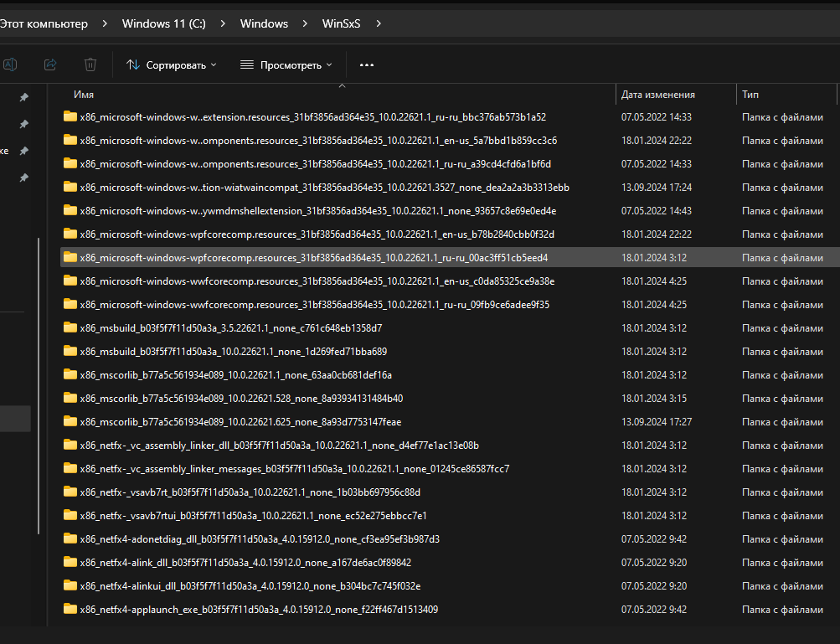This screenshot has width=840, height=644.
Task: Sort by the Тип column header
Action: (x=750, y=95)
